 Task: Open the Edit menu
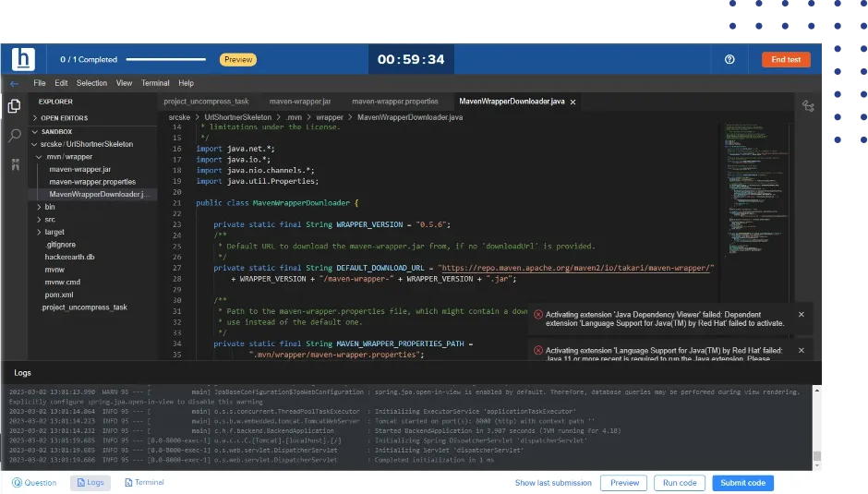coord(61,83)
